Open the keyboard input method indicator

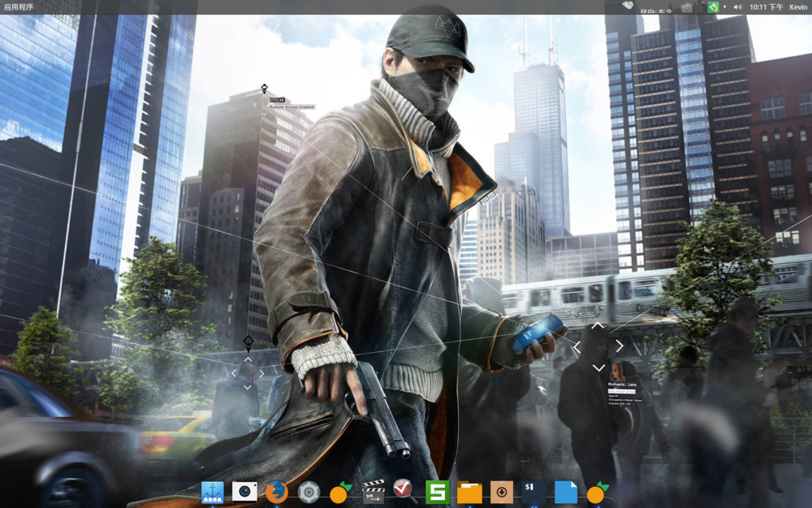click(687, 7)
